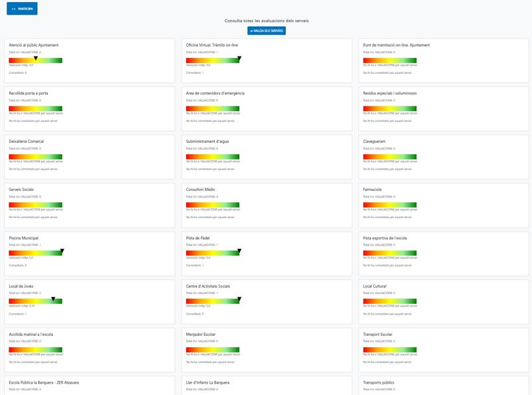
Task: Click the rating bar for Àrea de contenidors d'emergència
Action: coord(213,108)
